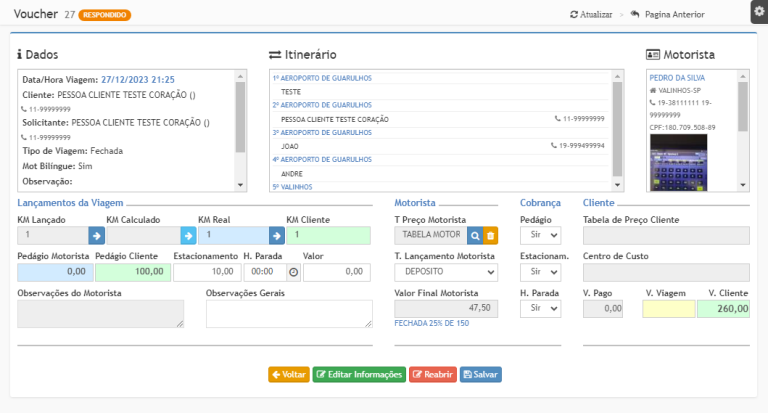Screen dimensions: 768x413
Task: Click the Atualizar refresh link
Action: click(591, 15)
